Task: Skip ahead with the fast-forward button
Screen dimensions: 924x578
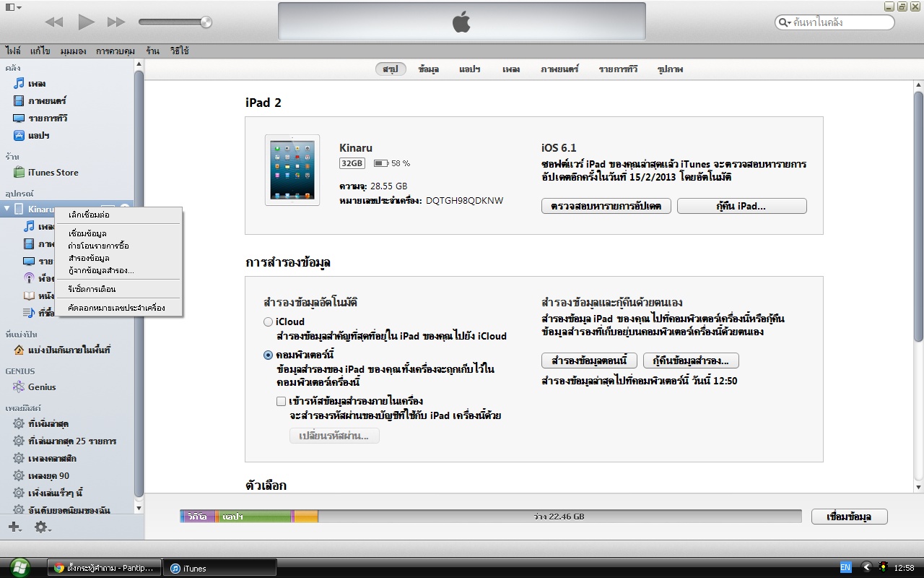Action: 116,22
